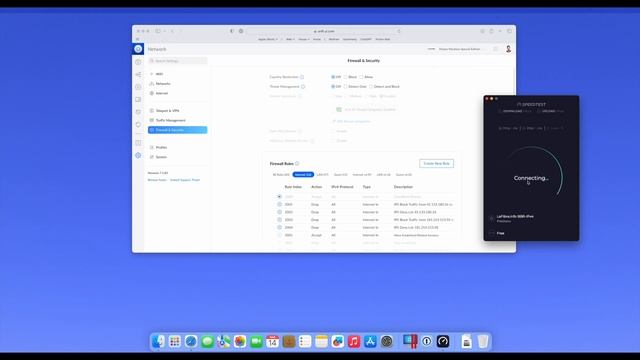Open Safari tab overview icon
Image resolution: width=640 pixels, height=360 pixels.
click(x=509, y=31)
